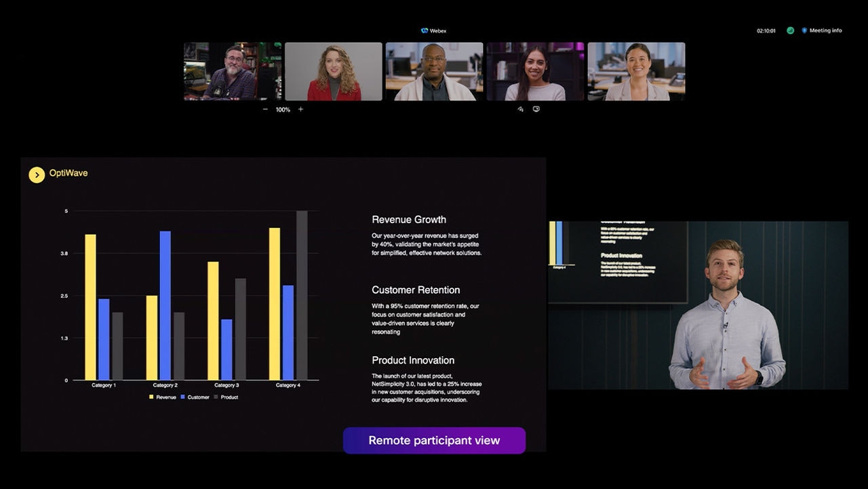Click the annotate icon below the video strip
The width and height of the screenshot is (868, 489).
[520, 109]
